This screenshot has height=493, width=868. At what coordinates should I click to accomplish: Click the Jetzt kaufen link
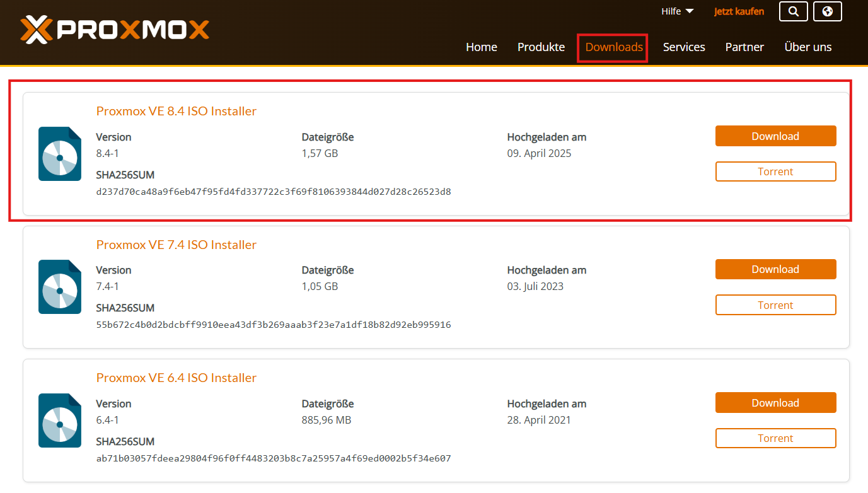[x=739, y=11]
